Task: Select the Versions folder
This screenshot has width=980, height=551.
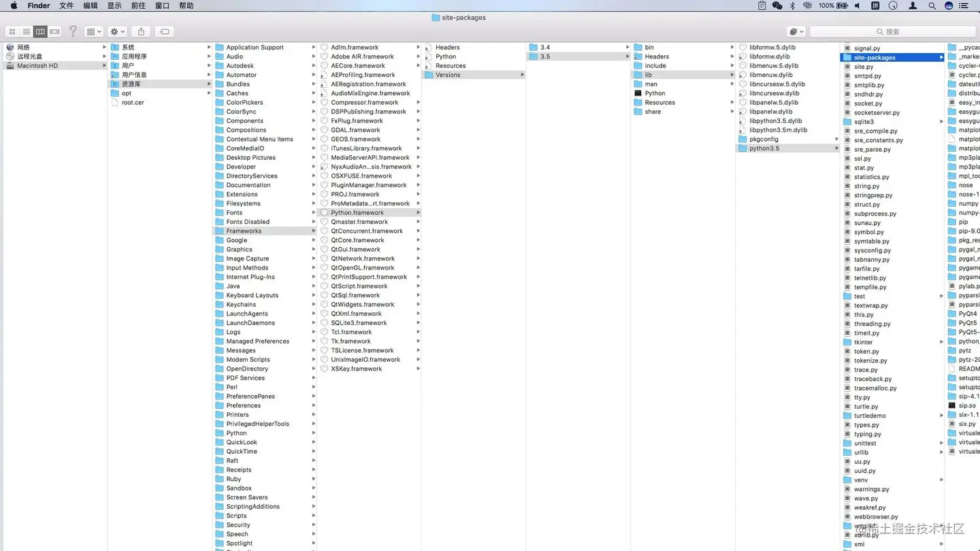Action: (x=474, y=75)
